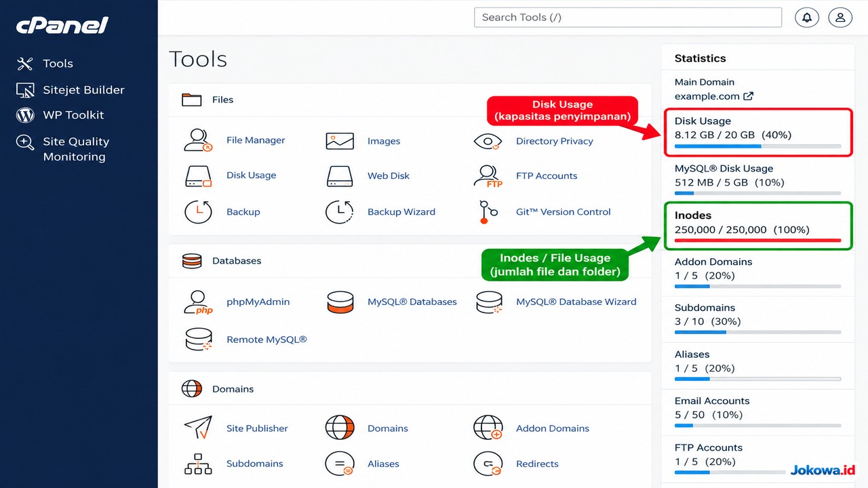Click the Directory Privacy eye icon
Viewport: 868px width, 488px height.
[x=488, y=141]
